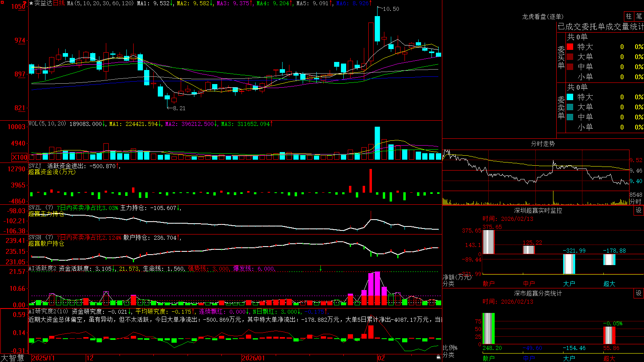The width and height of the screenshot is (644, 362).
Task: Click the 龙虎看盘(逐单) panel title
Action: [x=543, y=16]
